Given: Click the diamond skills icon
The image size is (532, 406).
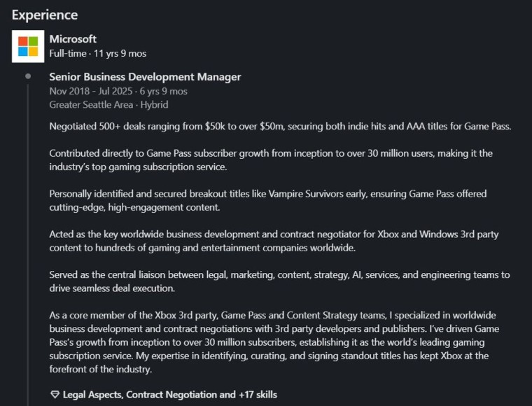Looking at the screenshot, I should pyautogui.click(x=55, y=395).
